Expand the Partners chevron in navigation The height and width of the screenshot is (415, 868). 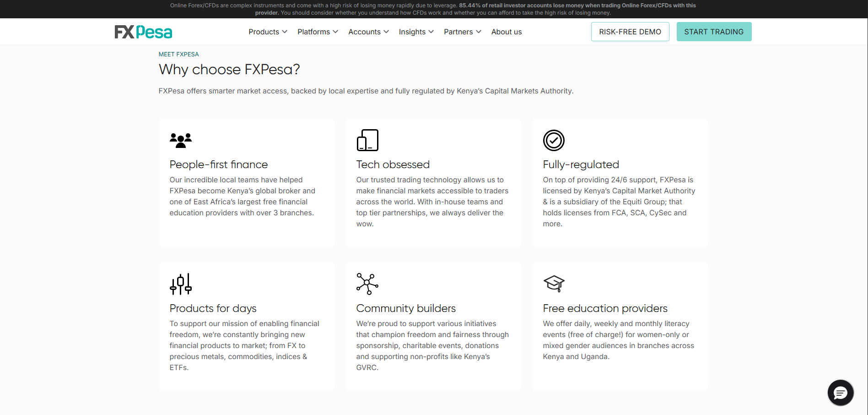tap(479, 32)
